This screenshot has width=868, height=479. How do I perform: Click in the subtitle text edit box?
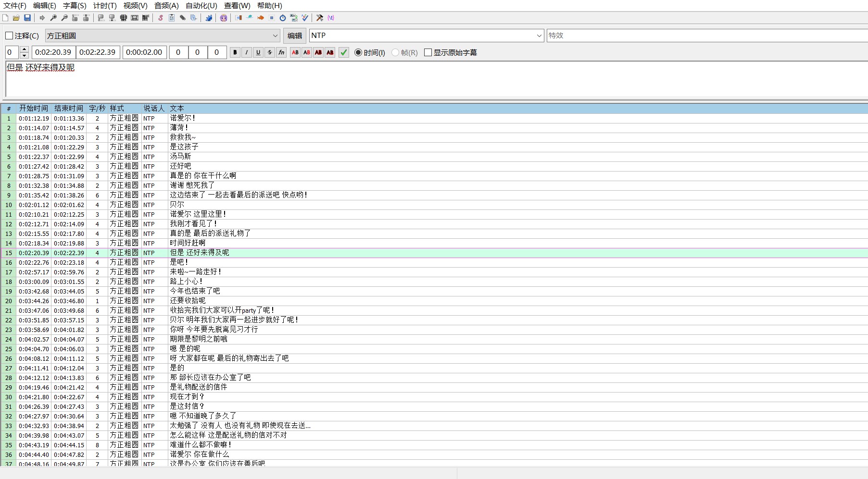[x=437, y=79]
